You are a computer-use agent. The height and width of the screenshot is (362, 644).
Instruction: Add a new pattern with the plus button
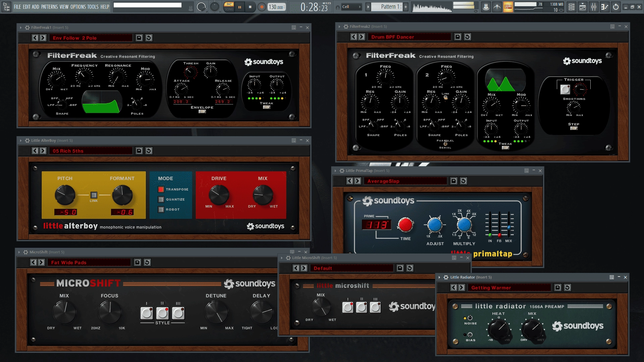click(x=406, y=7)
